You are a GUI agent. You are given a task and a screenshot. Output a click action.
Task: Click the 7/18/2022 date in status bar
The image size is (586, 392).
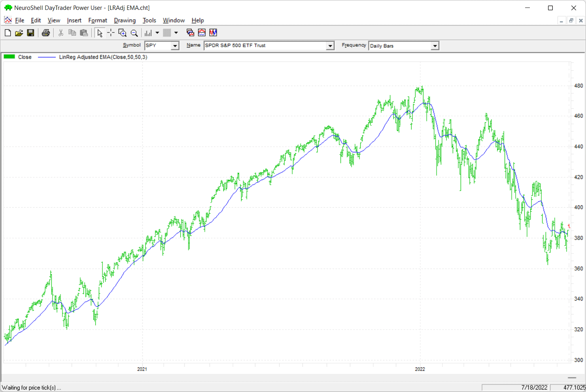(534, 388)
